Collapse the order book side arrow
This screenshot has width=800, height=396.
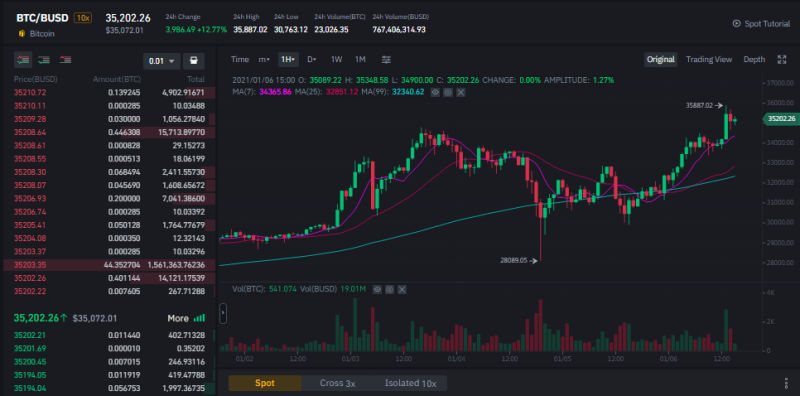[x=223, y=313]
